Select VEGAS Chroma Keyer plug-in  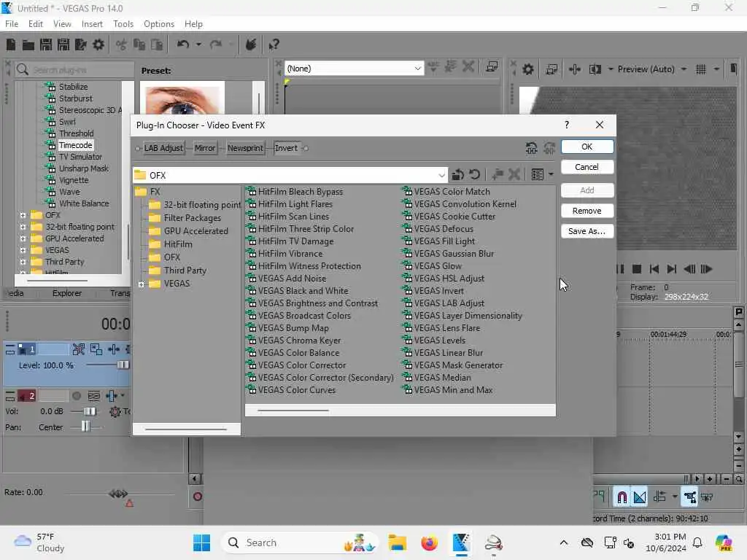point(294,341)
